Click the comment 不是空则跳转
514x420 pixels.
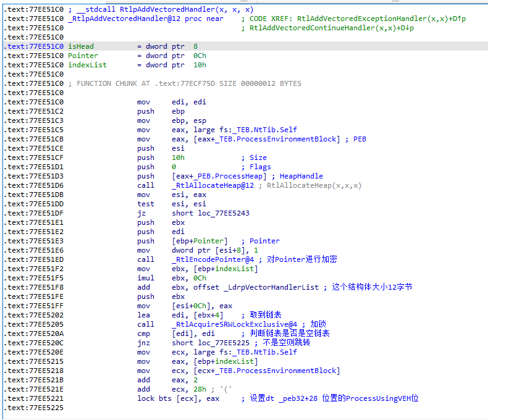pos(286,343)
